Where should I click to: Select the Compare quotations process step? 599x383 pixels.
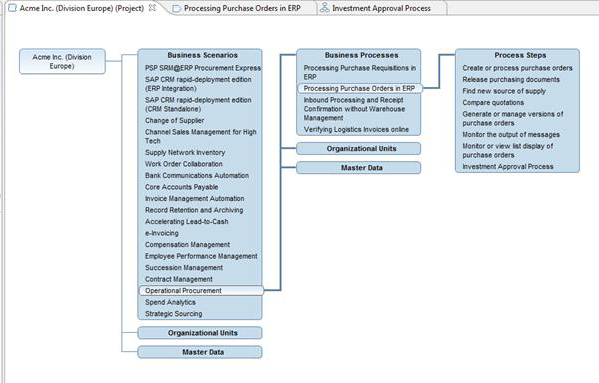(493, 103)
